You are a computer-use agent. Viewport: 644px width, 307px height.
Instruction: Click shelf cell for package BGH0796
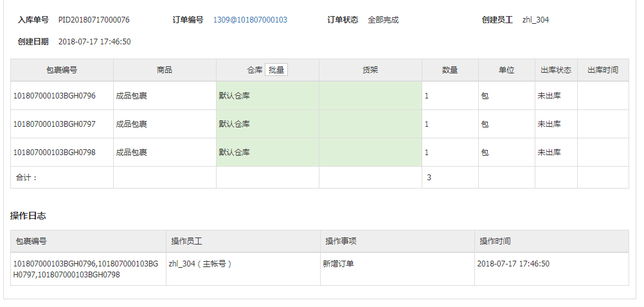pyautogui.click(x=370, y=96)
